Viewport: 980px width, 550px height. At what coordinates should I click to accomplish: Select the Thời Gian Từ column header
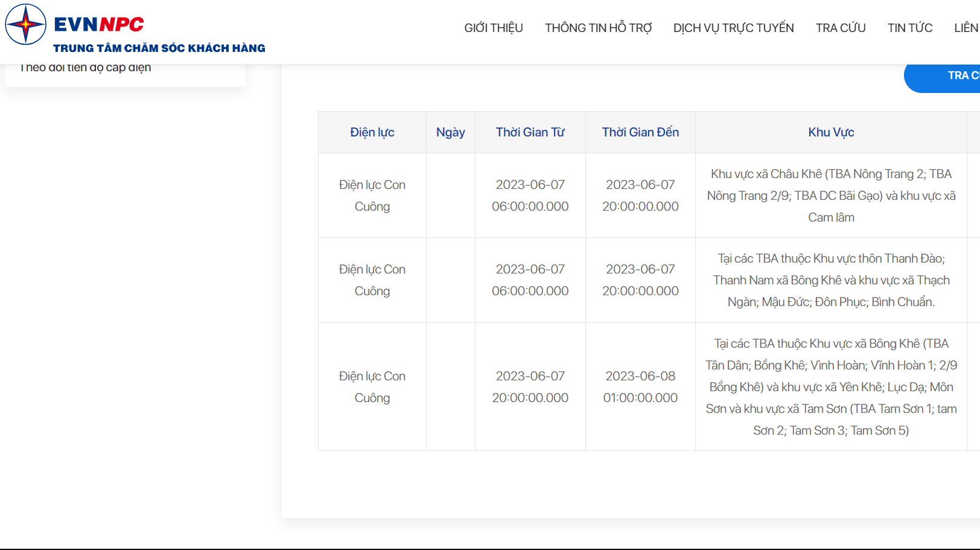[530, 132]
